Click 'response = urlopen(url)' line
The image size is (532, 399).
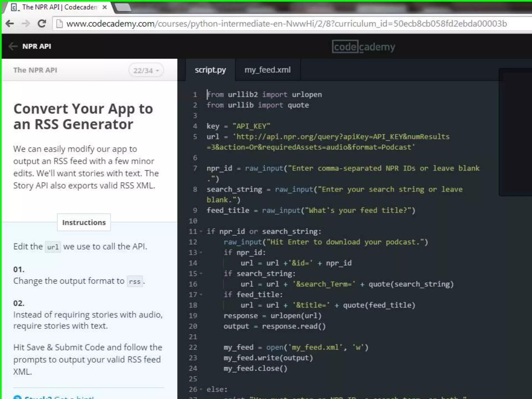click(x=272, y=316)
